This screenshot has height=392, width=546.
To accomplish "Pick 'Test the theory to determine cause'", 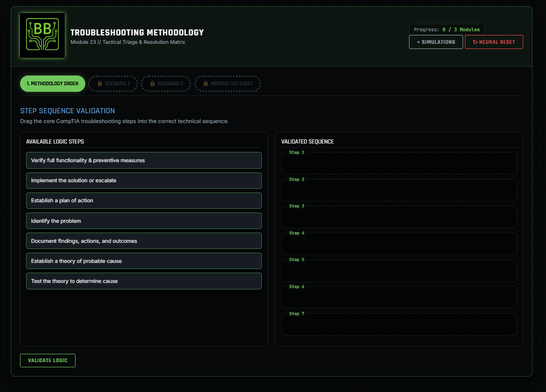I will coord(143,281).
